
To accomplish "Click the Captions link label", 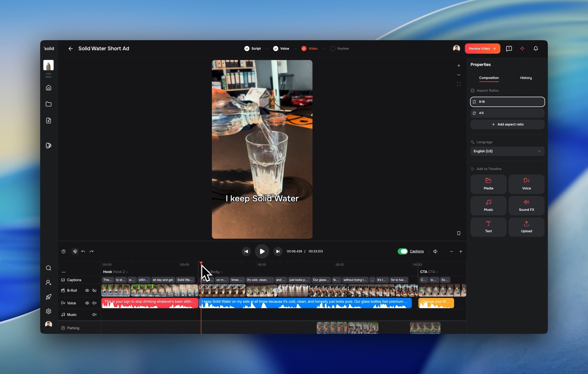I will pos(417,251).
